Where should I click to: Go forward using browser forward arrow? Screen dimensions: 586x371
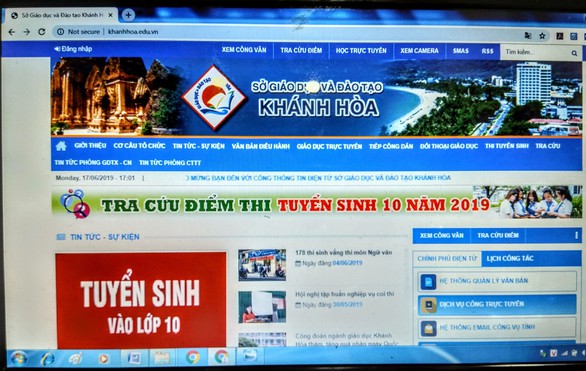pyautogui.click(x=27, y=32)
